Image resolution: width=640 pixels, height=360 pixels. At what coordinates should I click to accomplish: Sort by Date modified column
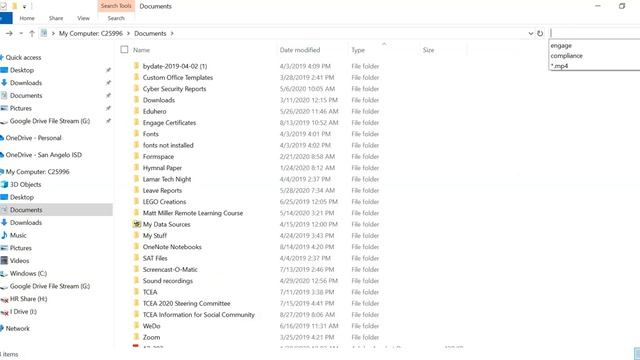[300, 50]
